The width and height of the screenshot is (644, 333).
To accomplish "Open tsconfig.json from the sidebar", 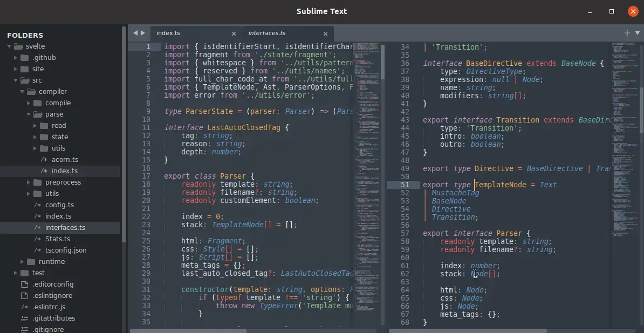I will tap(66, 250).
